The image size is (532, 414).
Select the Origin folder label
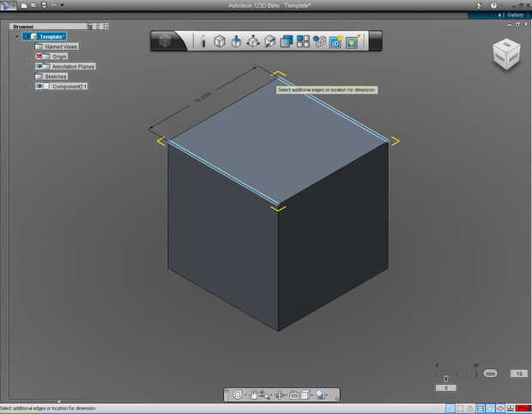60,57
